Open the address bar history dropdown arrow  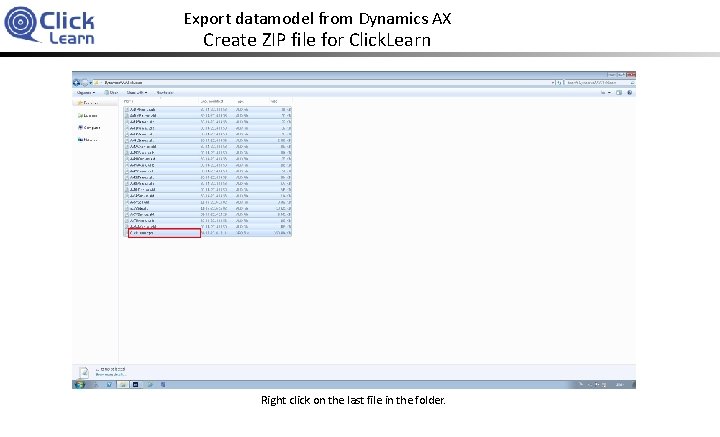pyautogui.click(x=553, y=83)
